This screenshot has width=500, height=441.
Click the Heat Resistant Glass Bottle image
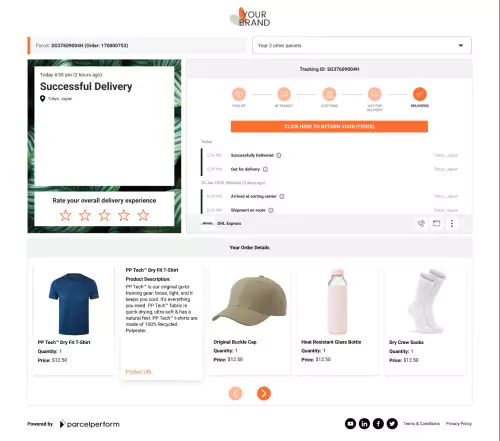tap(337, 301)
